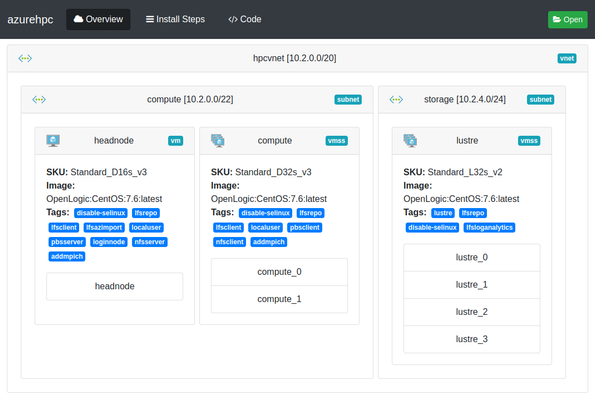Click the vmss badge on lustre
Image resolution: width=595 pixels, height=400 pixels.
[529, 141]
